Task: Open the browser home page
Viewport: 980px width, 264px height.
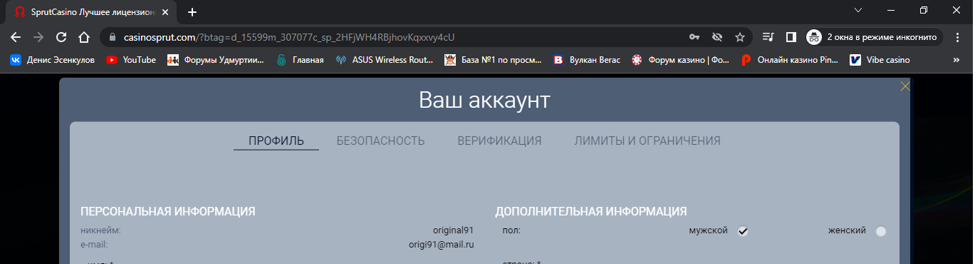Action: 84,37
